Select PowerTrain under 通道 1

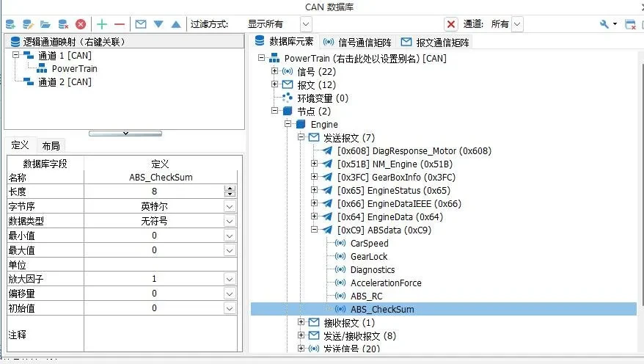(74, 68)
